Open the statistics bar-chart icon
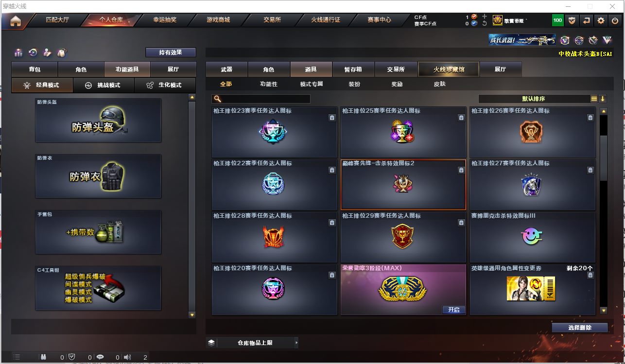625x364 pixels. pos(18,52)
